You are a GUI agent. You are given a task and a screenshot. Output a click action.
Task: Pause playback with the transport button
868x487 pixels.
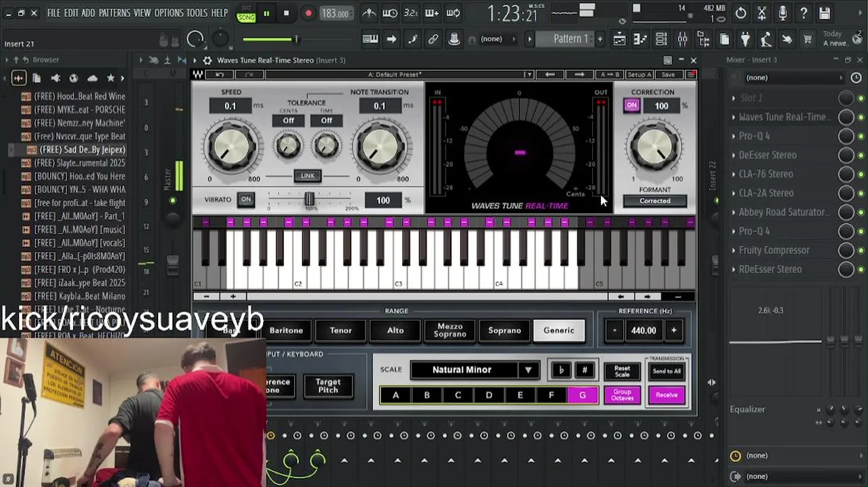pos(266,14)
